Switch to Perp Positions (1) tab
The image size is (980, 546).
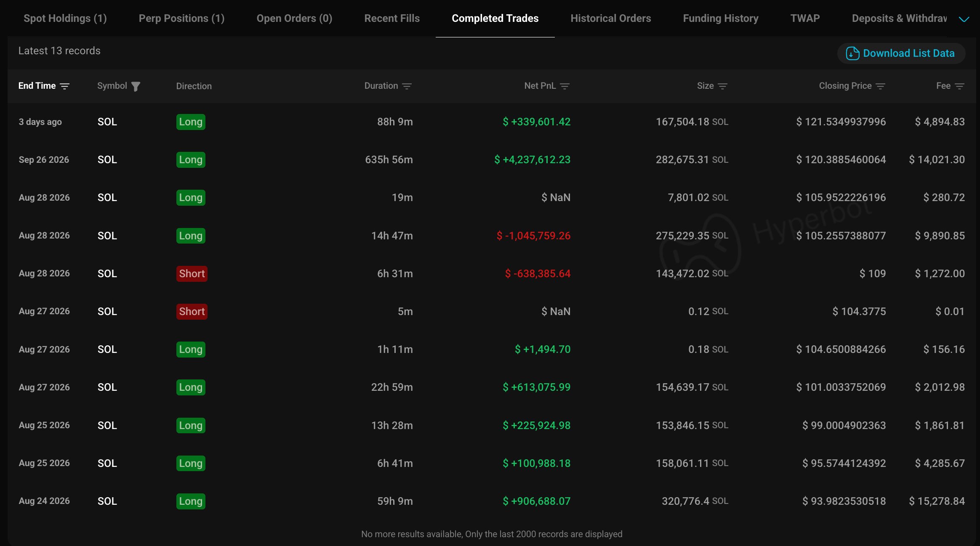(x=181, y=19)
